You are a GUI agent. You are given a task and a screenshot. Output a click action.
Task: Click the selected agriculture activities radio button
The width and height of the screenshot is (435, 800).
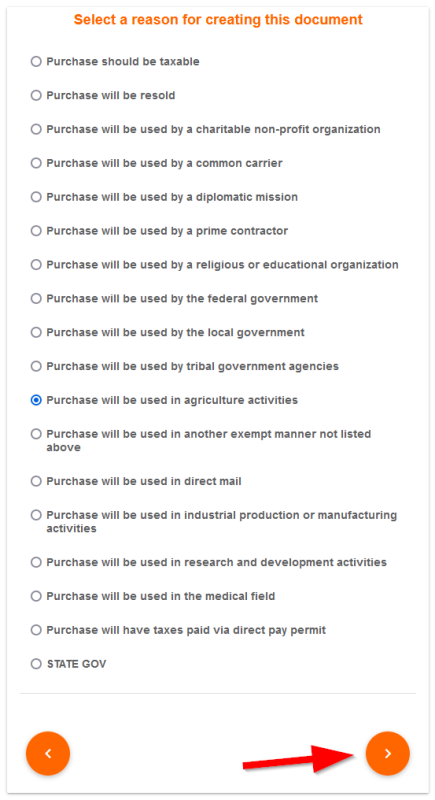(x=36, y=400)
